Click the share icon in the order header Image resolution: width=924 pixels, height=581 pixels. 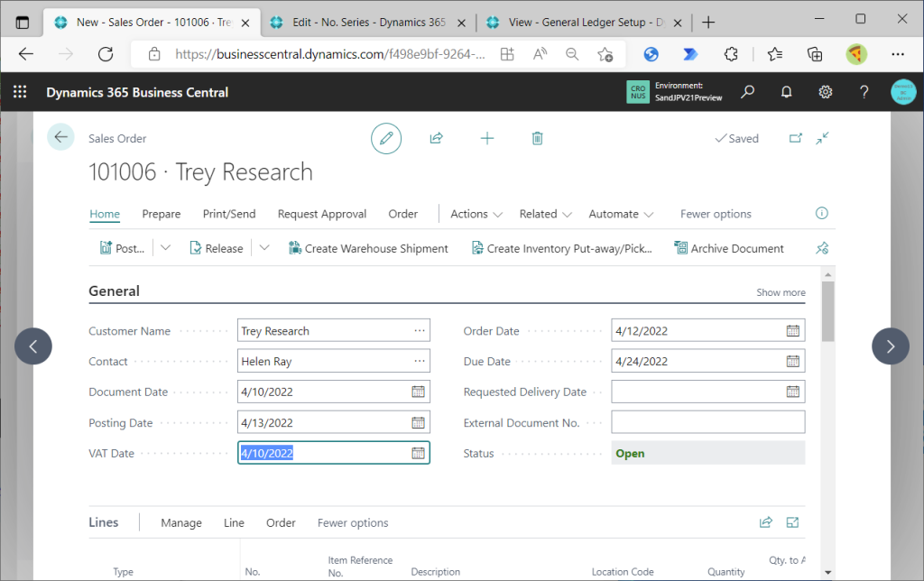436,138
